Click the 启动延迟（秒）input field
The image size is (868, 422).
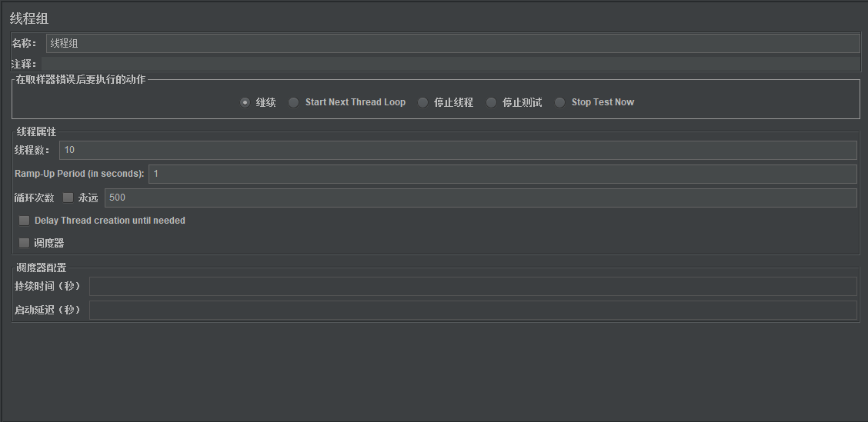tap(472, 311)
